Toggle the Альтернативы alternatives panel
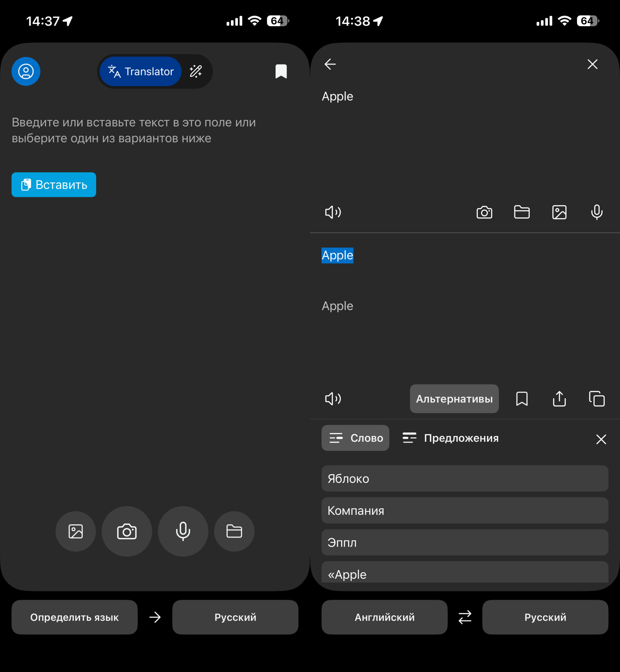620x672 pixels. coord(454,398)
